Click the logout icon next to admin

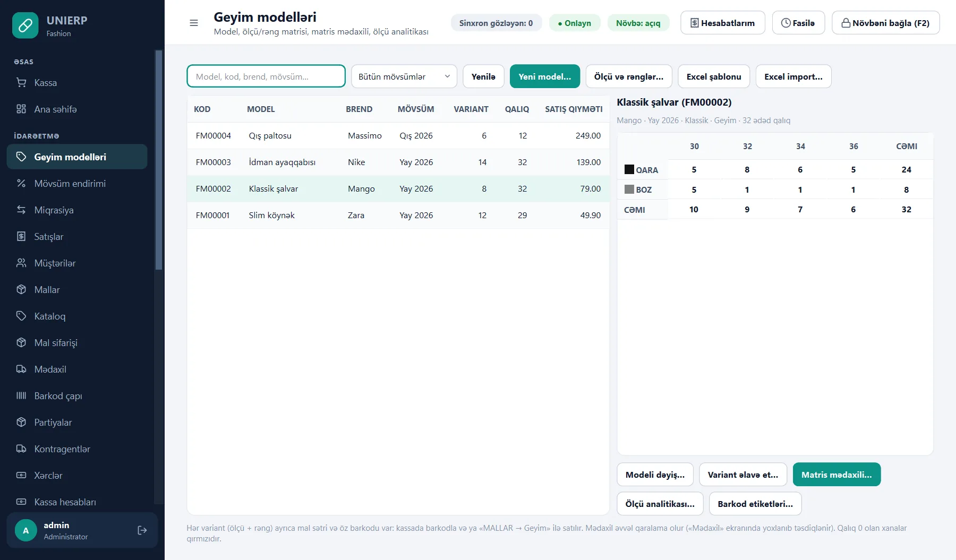[x=142, y=530]
